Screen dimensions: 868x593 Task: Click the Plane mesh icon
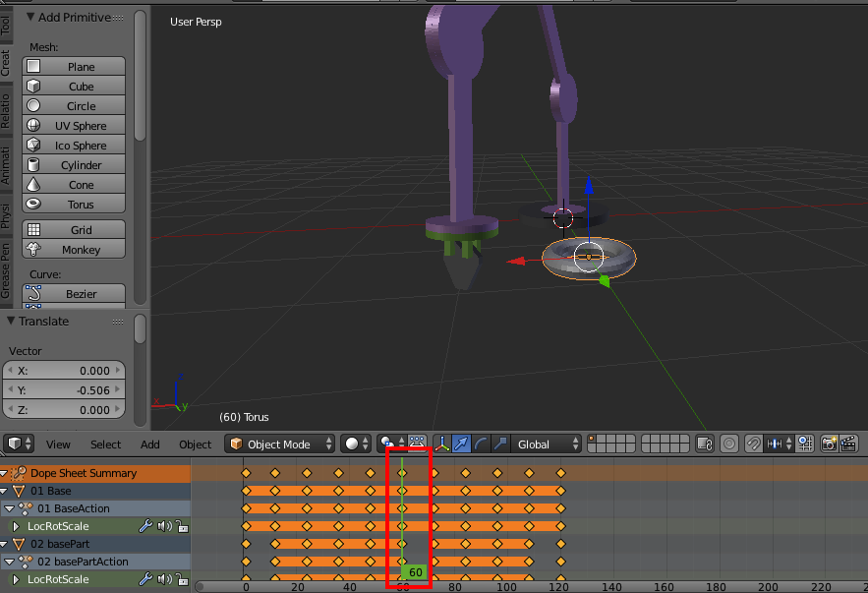coord(33,67)
